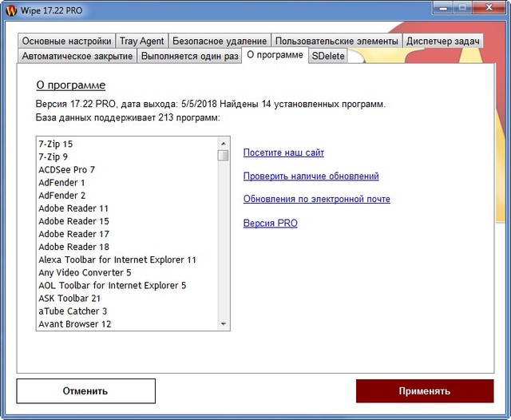Click the program list scrollbar thumb
Image resolution: width=511 pixels, height=420 pixels.
point(224,156)
